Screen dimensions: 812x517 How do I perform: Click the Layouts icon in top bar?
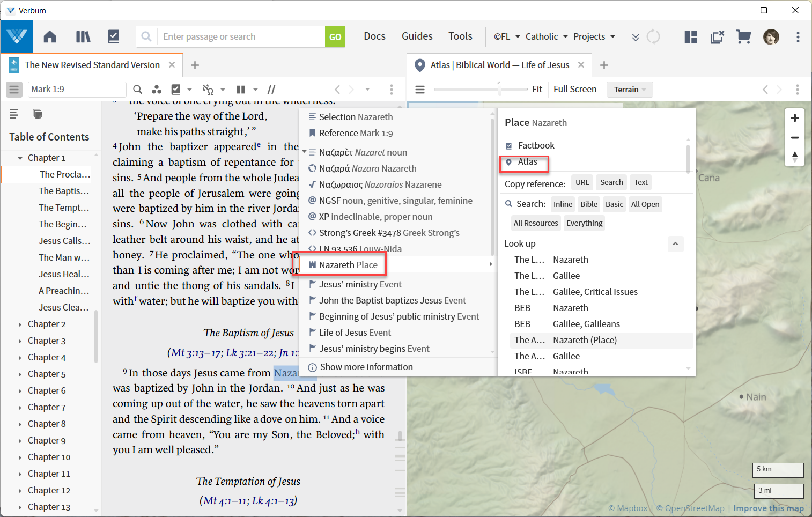coord(691,36)
